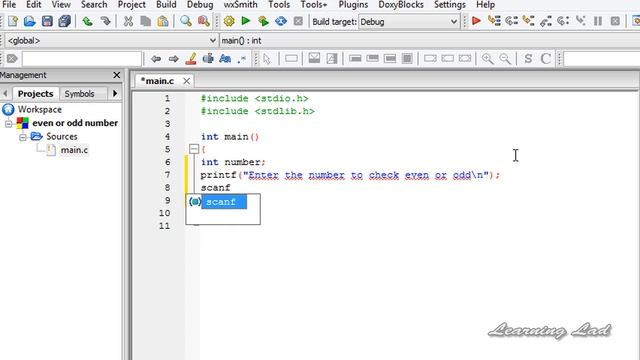Toggle the C comment button
The image size is (640, 360).
click(546, 59)
